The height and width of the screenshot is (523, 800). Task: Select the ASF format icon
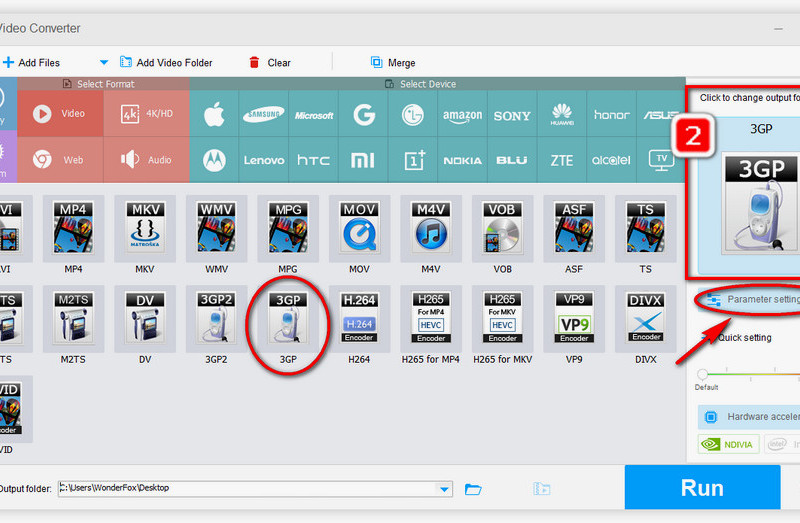[573, 229]
